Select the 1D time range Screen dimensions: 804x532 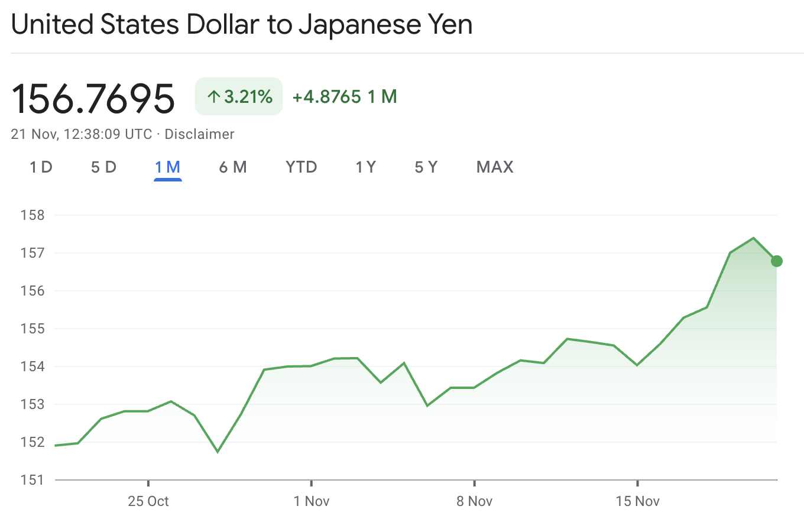[x=40, y=167]
